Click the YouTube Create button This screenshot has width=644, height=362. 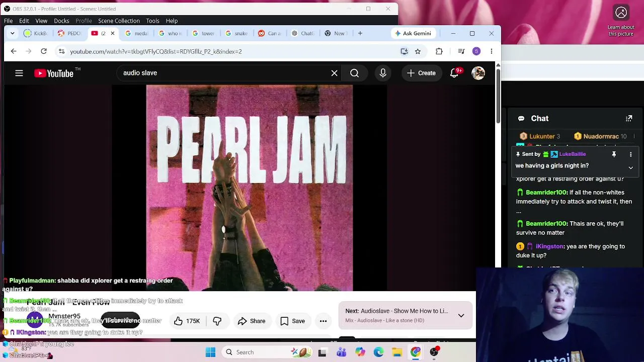click(422, 73)
